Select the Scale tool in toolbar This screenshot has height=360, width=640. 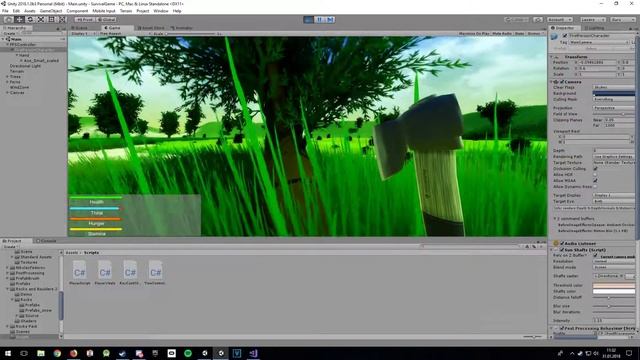[41, 20]
